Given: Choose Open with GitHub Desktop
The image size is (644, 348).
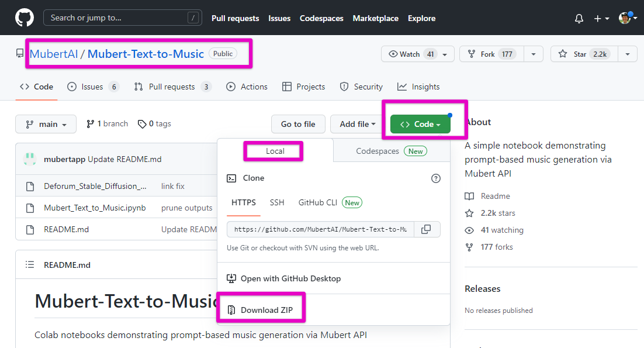Looking at the screenshot, I should pyautogui.click(x=290, y=278).
